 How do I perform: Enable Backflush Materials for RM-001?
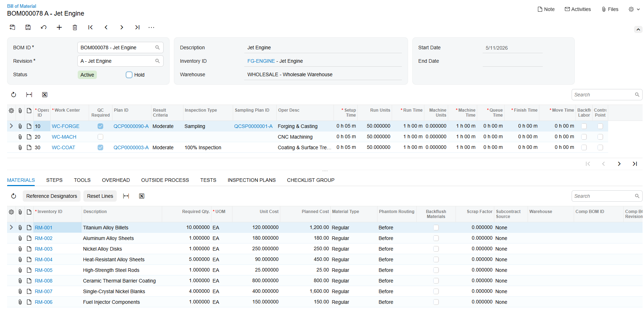tap(436, 228)
